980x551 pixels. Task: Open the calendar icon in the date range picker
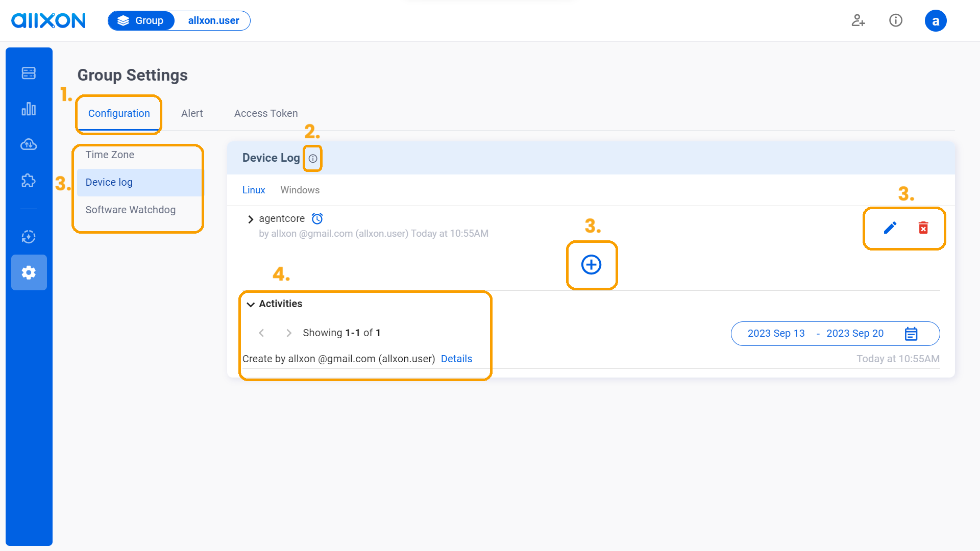(x=912, y=334)
